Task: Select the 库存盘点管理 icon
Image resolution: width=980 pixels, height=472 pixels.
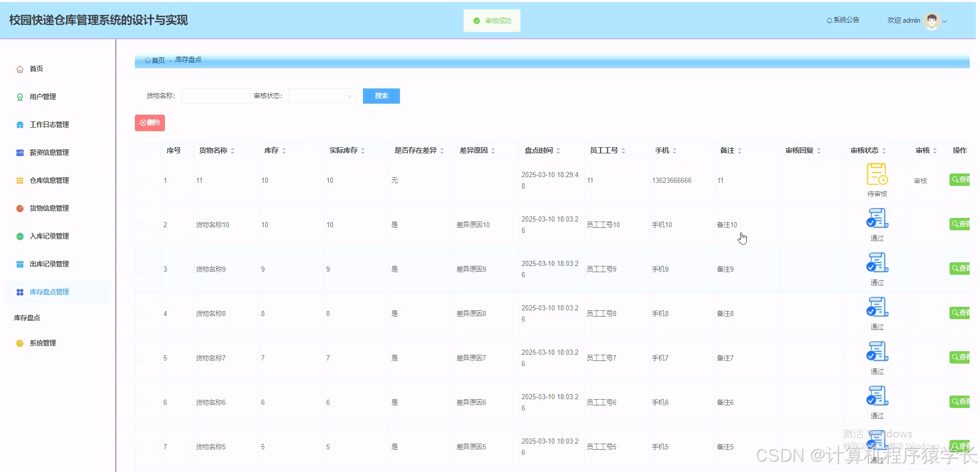Action: (20, 292)
